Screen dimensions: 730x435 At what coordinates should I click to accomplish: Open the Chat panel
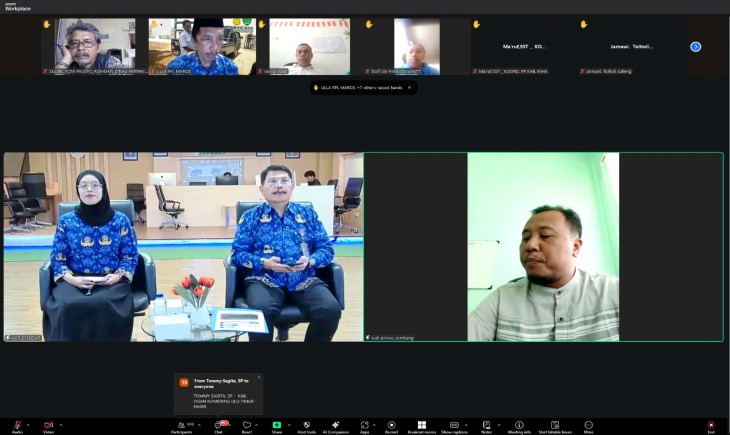[x=218, y=425]
